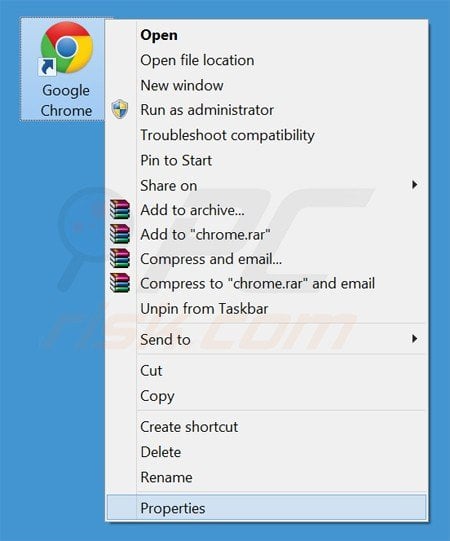Choose Unpin from Taskbar

pyautogui.click(x=266, y=308)
